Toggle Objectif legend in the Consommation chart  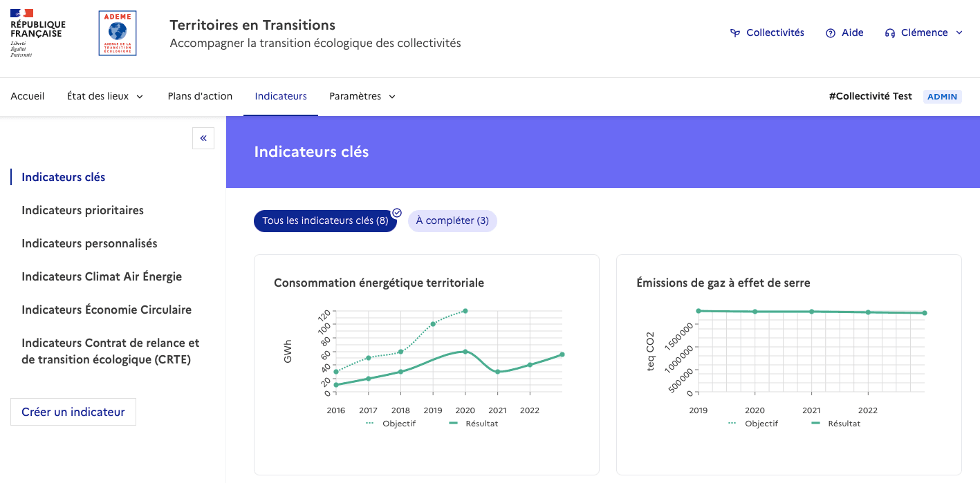391,424
